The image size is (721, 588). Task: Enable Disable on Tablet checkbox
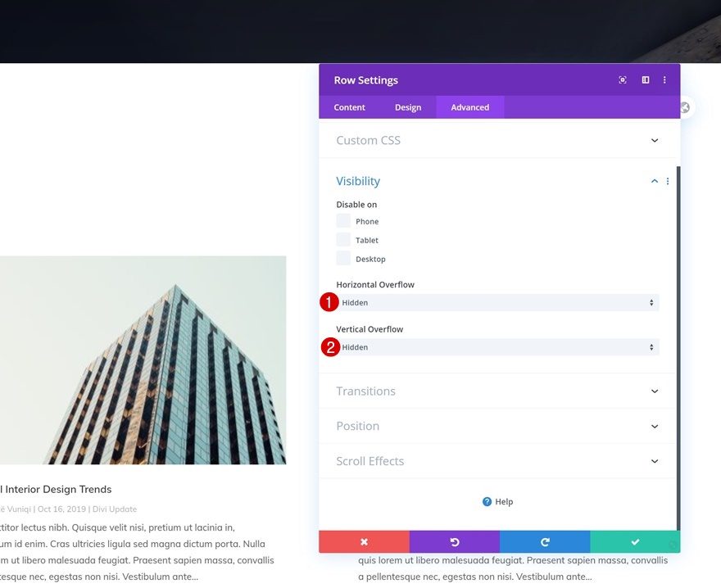click(x=343, y=240)
